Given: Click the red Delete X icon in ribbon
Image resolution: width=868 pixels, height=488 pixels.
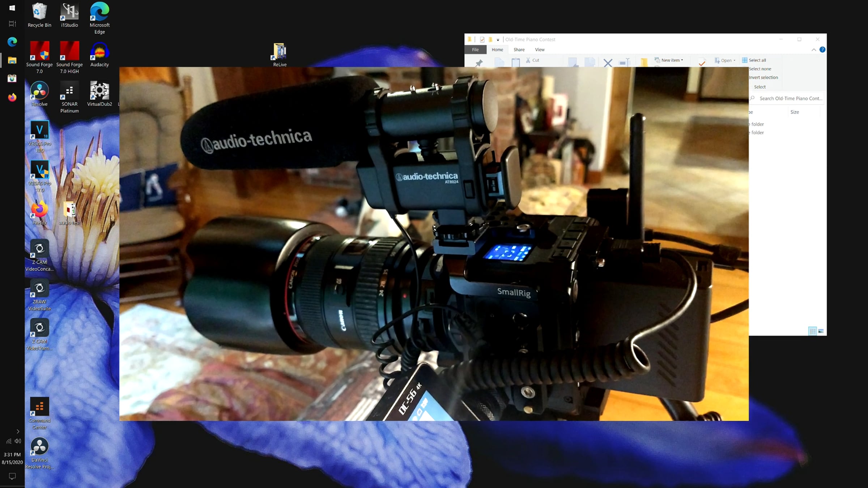Looking at the screenshot, I should (608, 63).
